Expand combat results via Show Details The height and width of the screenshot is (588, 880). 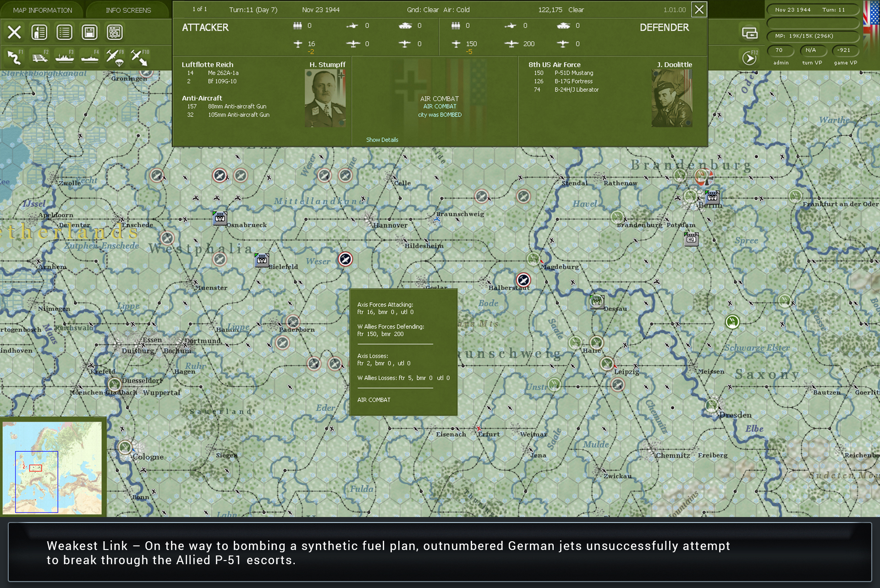coord(382,140)
